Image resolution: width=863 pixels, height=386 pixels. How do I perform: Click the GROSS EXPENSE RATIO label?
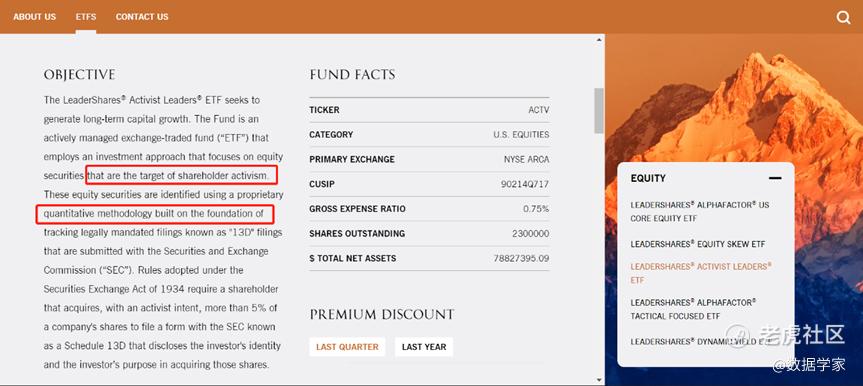click(x=357, y=209)
